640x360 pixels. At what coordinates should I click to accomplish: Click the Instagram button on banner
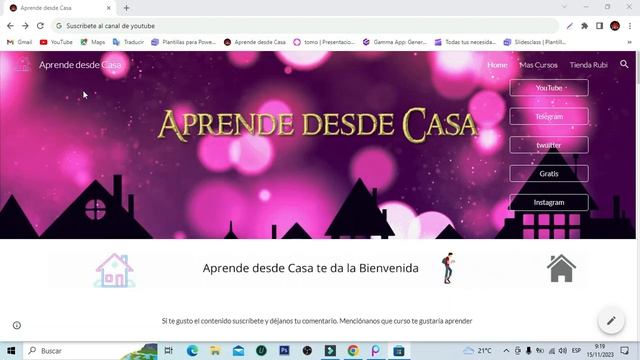pyautogui.click(x=549, y=202)
